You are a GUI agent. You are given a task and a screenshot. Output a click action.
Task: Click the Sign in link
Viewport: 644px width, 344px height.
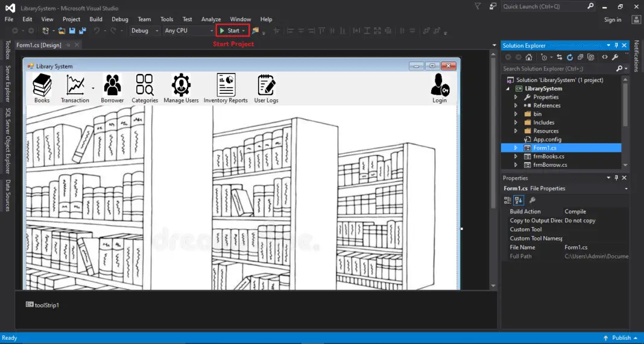[x=613, y=20]
